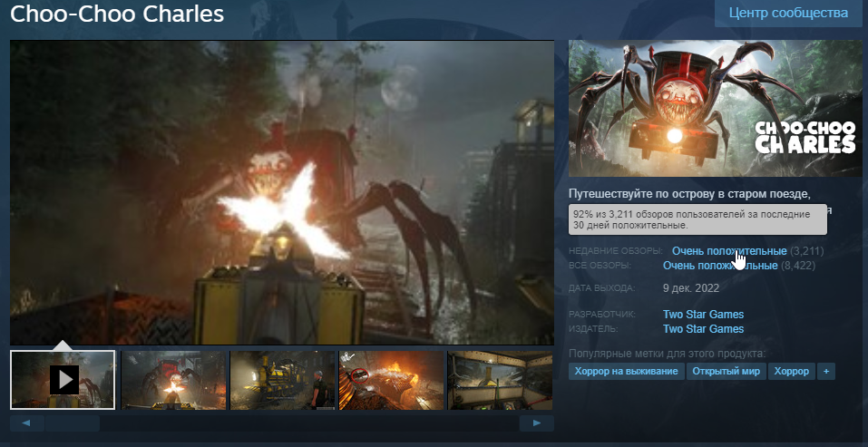This screenshot has width=868, height=447.
Task: Click the НЕДАВНИЕ ОБЗОРЫ label
Action: point(616,251)
